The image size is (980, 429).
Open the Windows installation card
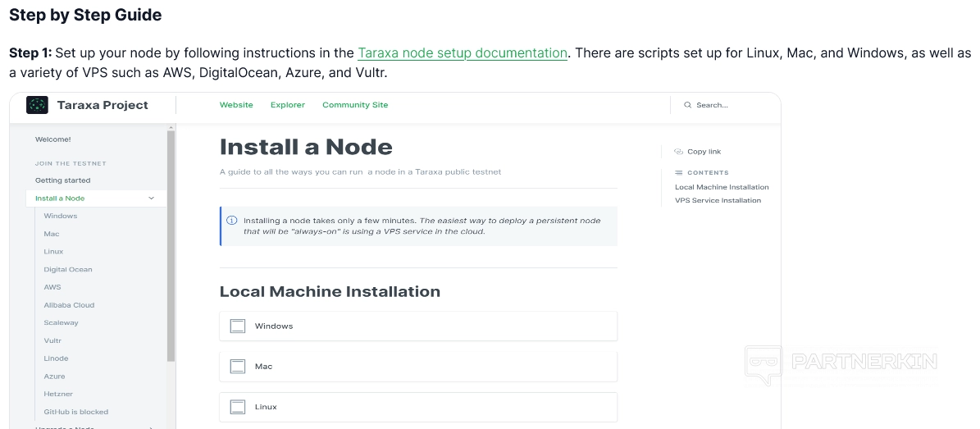(x=418, y=326)
